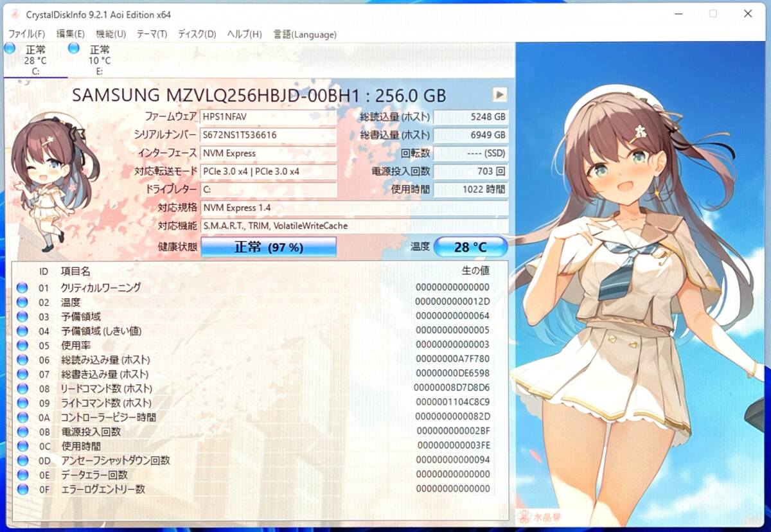Viewport: 771px width, 532px height.
Task: Open the 機能(U) menu
Action: 111,34
